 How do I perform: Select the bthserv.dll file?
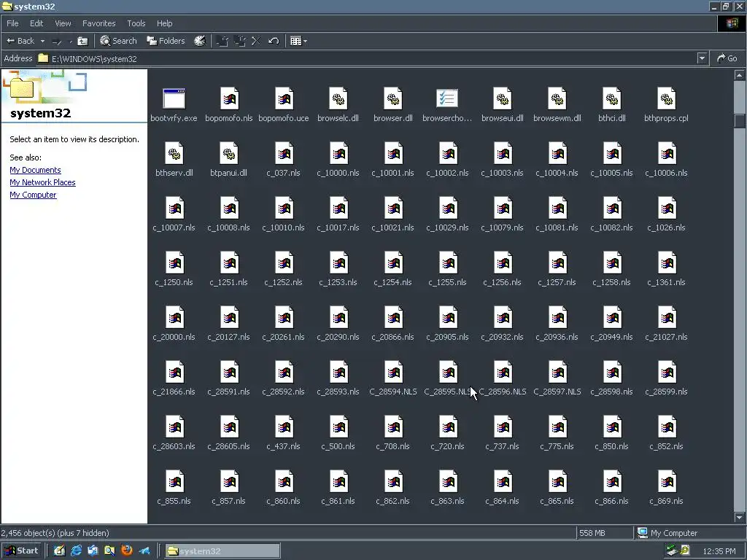174,160
